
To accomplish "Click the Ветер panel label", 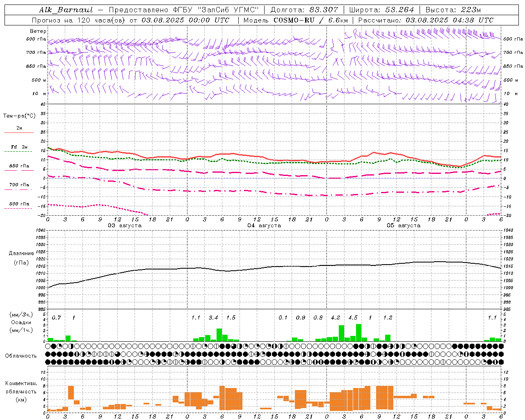I will [38, 31].
